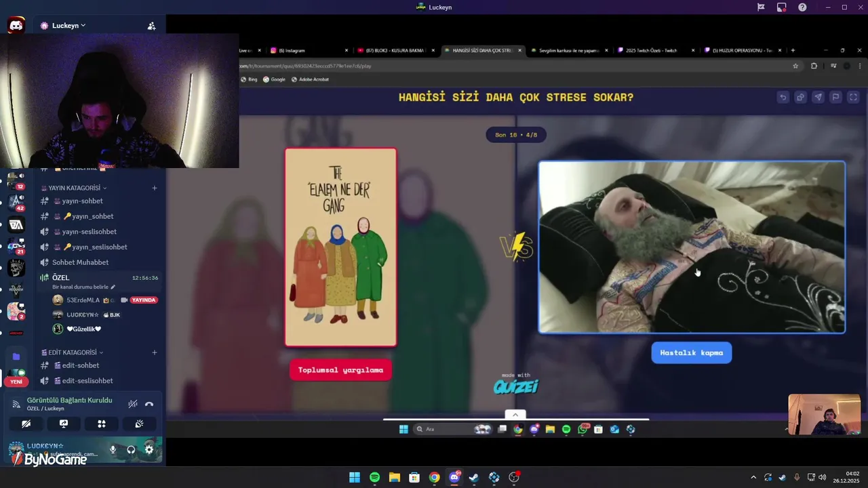The image size is (868, 488).
Task: Open the Adobe Acrobat bookmark
Action: click(311, 79)
